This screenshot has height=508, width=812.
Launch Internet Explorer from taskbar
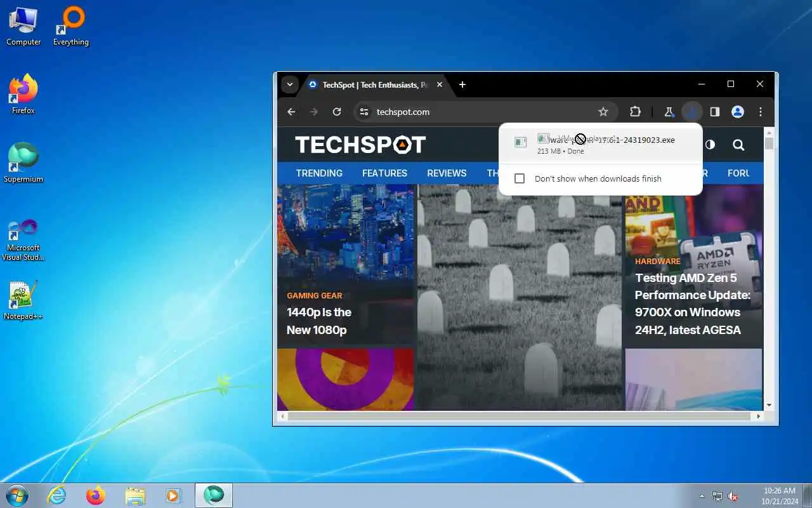pos(57,495)
